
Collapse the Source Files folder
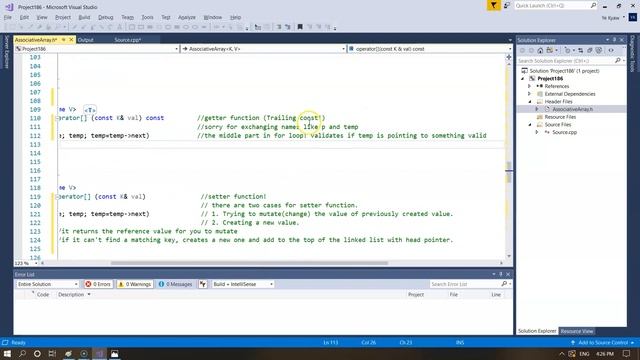[x=530, y=124]
